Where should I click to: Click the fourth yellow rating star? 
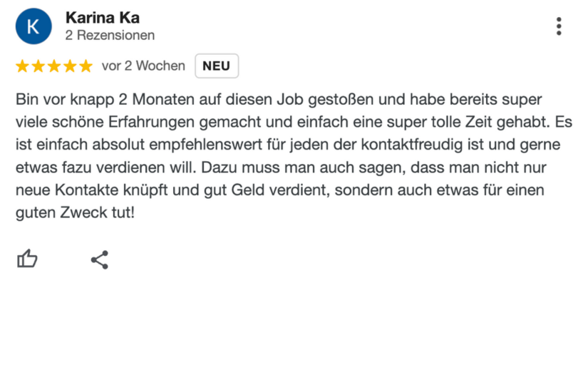(70, 66)
